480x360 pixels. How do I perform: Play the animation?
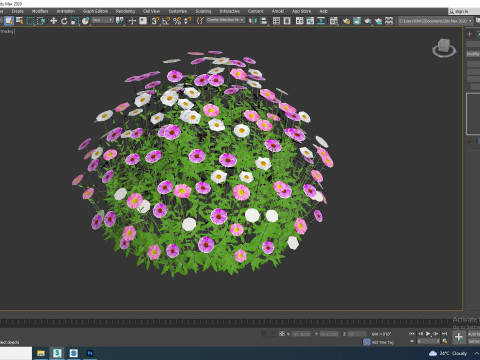click(x=428, y=334)
